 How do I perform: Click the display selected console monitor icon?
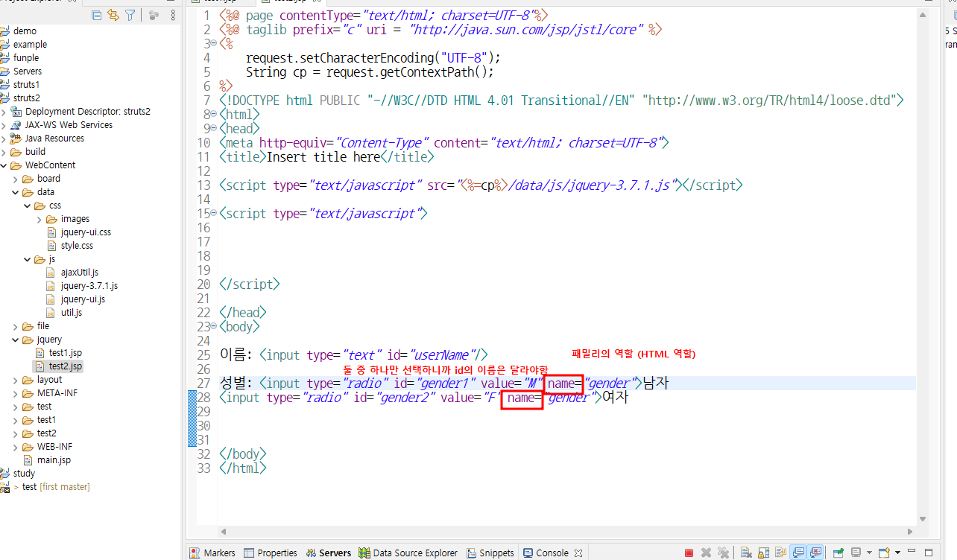tap(856, 553)
